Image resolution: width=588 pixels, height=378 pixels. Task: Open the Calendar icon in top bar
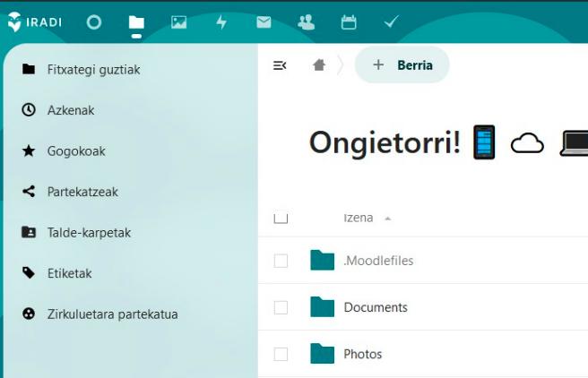click(349, 22)
